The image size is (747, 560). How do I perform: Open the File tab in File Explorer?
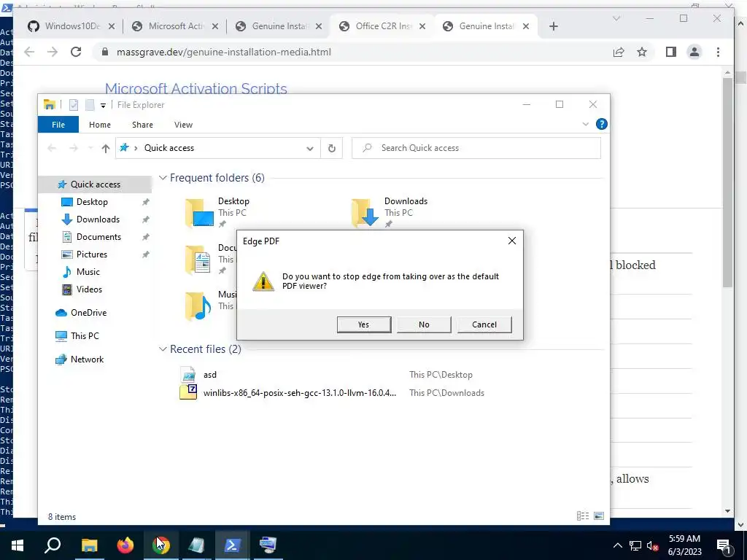click(58, 125)
